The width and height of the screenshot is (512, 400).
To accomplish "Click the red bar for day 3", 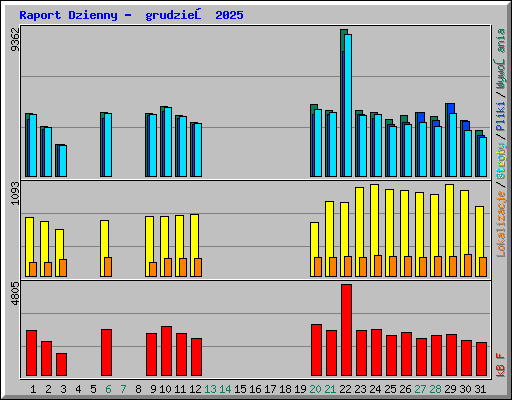I will pos(61,365).
